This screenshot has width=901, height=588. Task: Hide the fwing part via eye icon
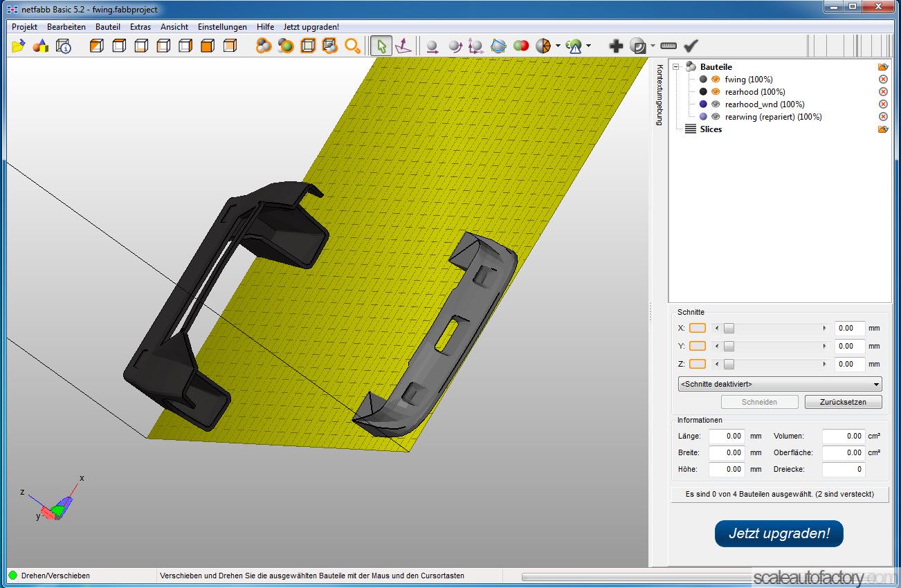click(x=716, y=80)
